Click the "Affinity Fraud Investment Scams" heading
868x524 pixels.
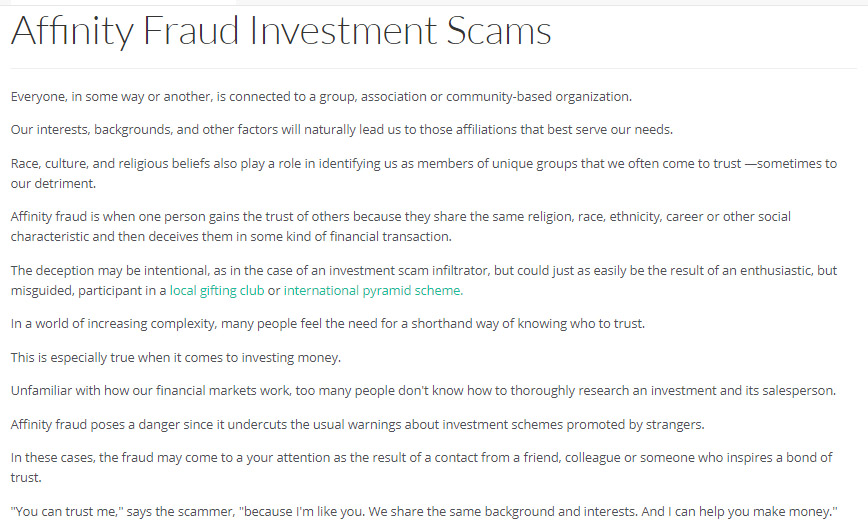281,31
